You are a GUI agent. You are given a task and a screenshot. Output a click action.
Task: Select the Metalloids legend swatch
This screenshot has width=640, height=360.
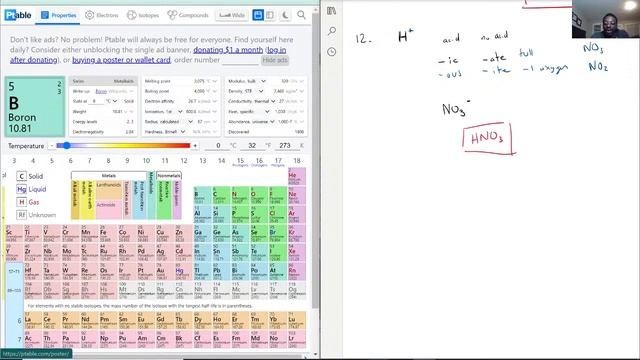pyautogui.click(x=151, y=196)
